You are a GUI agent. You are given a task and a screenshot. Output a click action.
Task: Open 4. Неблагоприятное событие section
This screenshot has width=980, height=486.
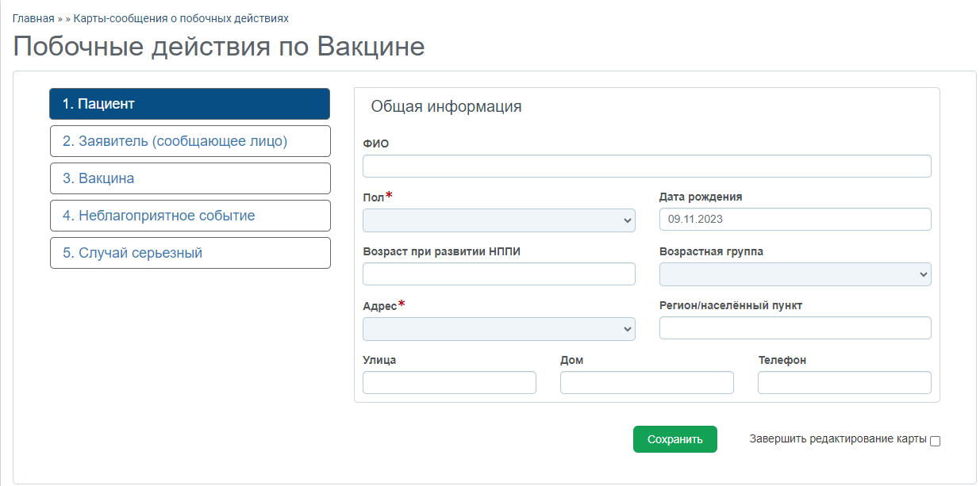coord(190,216)
